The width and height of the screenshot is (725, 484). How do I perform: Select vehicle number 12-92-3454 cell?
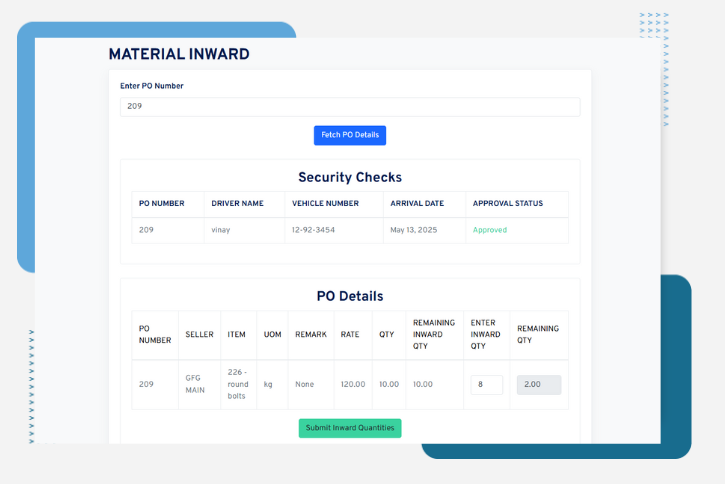click(x=313, y=230)
